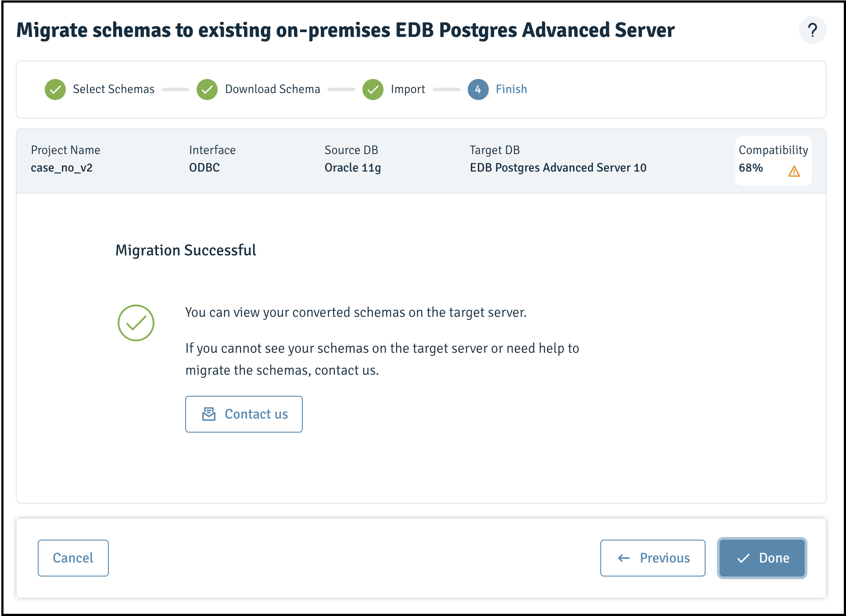Open the help question mark icon

(812, 30)
